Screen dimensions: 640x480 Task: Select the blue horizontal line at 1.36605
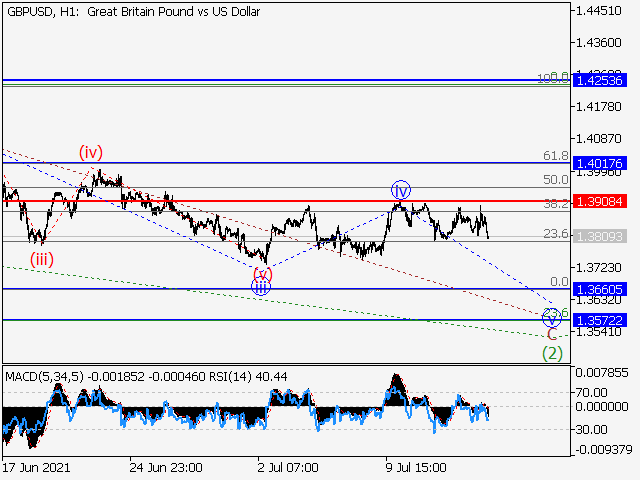286,289
